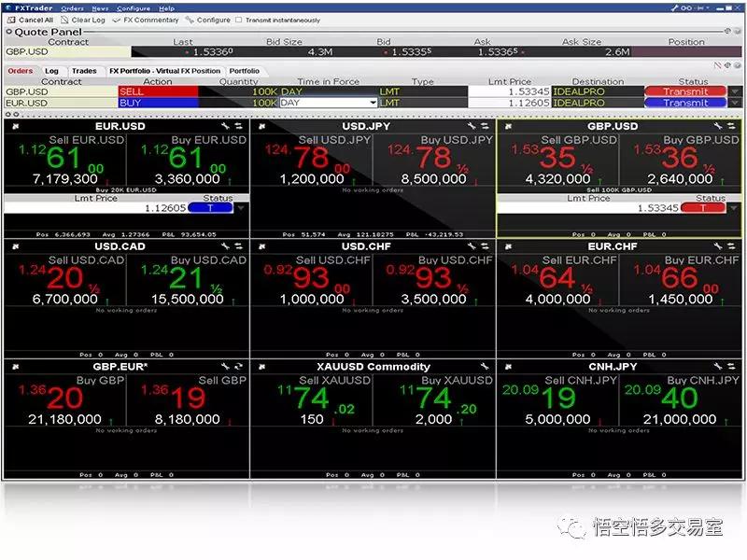Click the wrench icon in the EUR.USD cell

pos(226,126)
